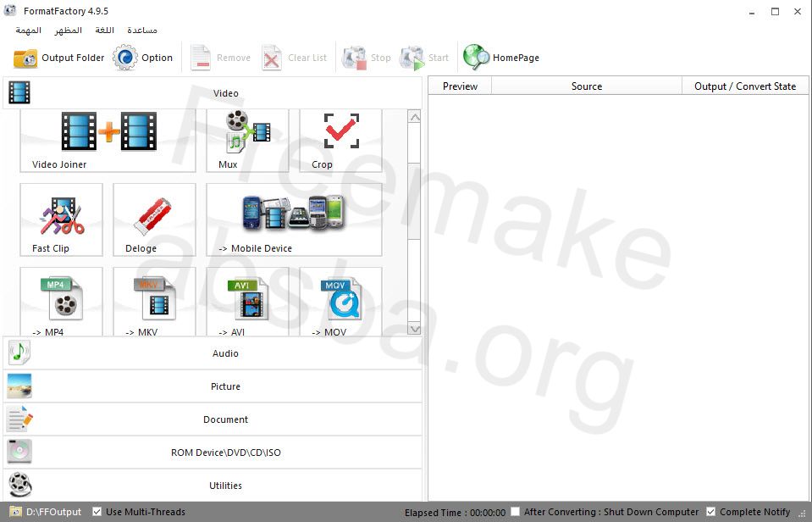Enable Shut Down Computer after converting
Screen dimensions: 812x522
tap(516, 512)
